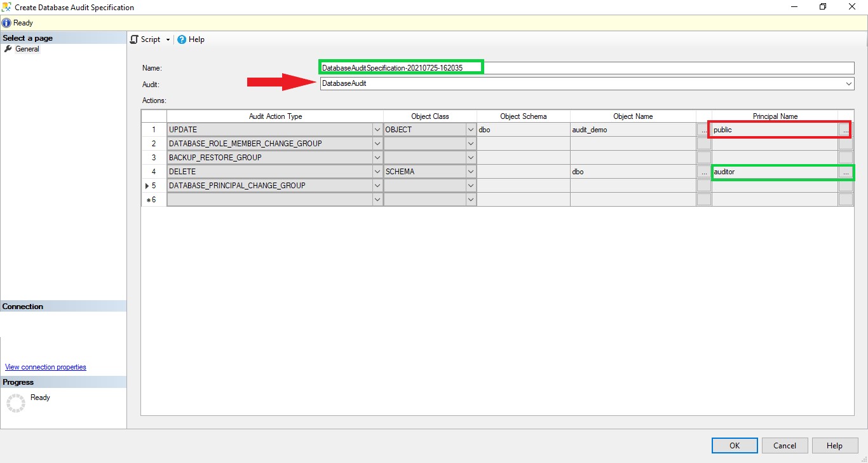Open Object Class dropdown showing OBJECT
Screen dimensions: 868x463
tap(471, 129)
